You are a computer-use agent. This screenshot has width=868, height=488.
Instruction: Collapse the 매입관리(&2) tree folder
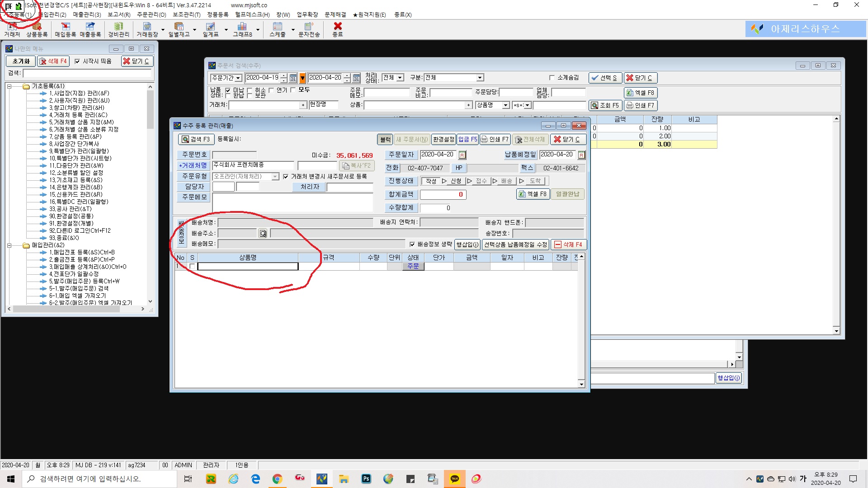coord(9,245)
